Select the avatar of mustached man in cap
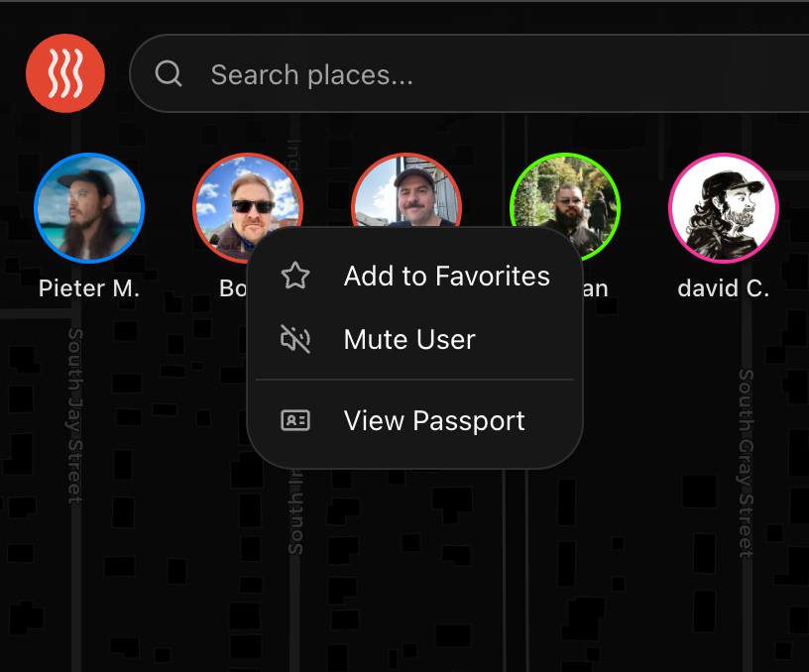Viewport: 809px width, 672px height. [406, 190]
